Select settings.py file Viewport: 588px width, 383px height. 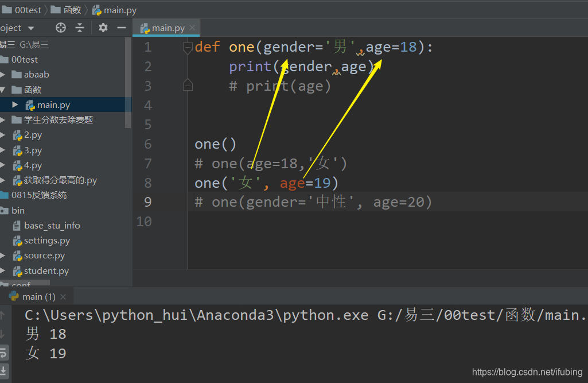41,241
